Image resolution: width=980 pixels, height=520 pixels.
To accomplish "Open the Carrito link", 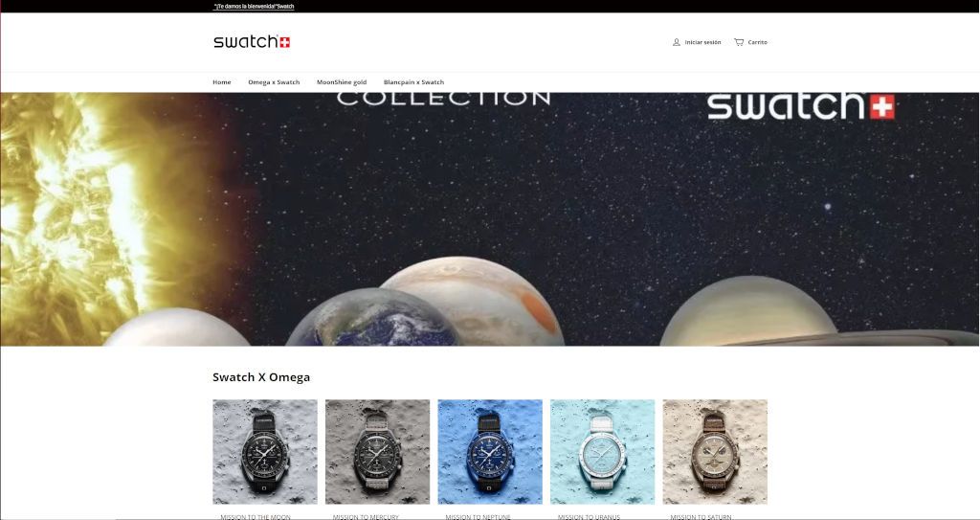I will point(758,42).
